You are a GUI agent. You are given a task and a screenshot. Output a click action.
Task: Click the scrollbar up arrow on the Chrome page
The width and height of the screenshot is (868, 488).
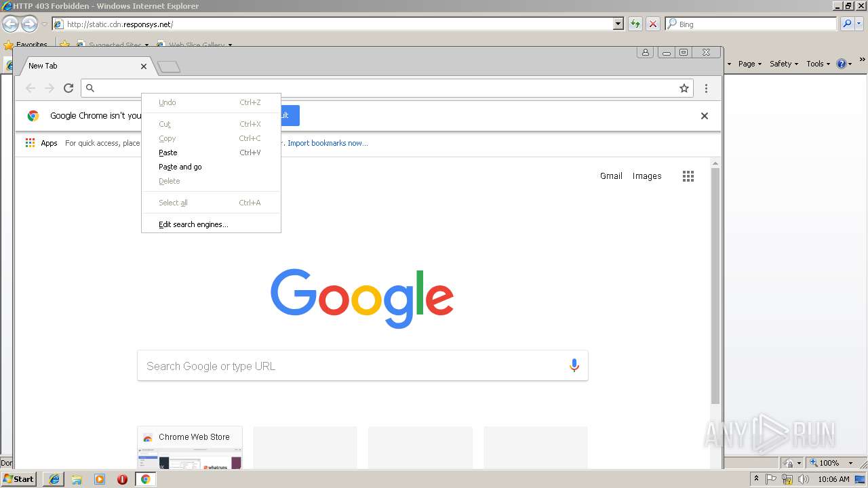(x=715, y=163)
